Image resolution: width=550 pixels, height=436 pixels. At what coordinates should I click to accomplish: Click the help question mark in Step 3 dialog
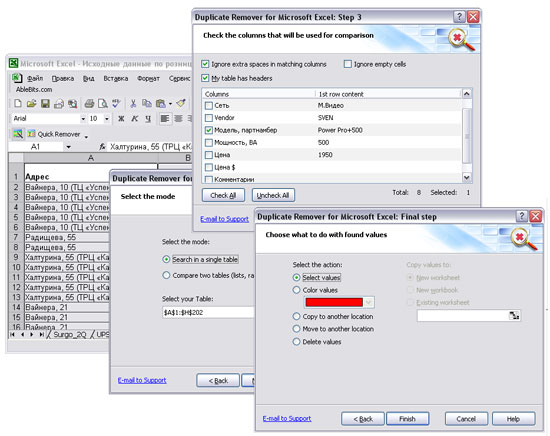pos(459,16)
